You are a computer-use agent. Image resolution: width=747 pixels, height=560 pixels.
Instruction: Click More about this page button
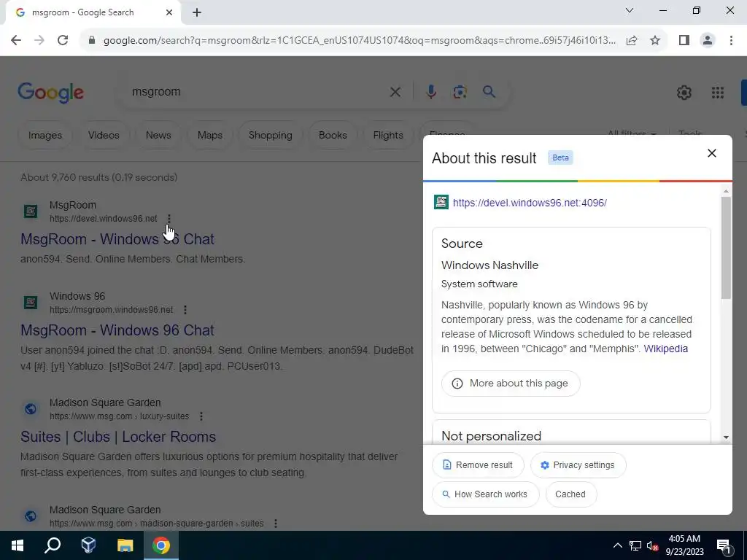(x=511, y=384)
